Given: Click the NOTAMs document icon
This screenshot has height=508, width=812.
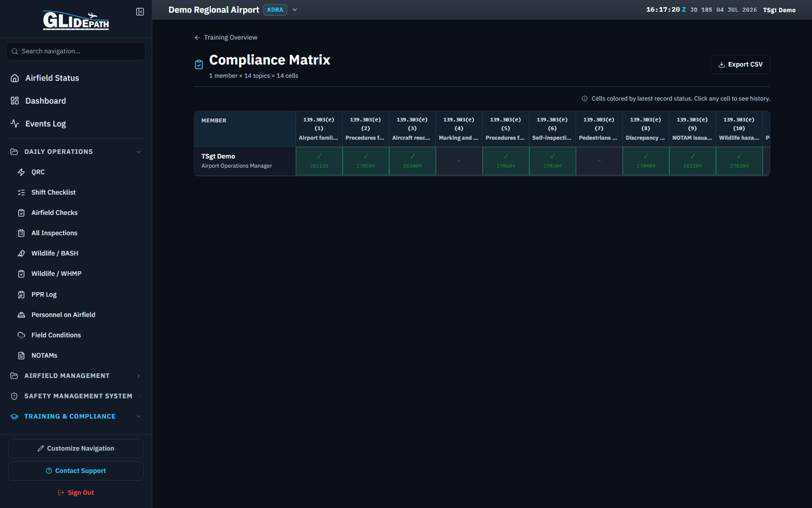Looking at the screenshot, I should coord(21,356).
